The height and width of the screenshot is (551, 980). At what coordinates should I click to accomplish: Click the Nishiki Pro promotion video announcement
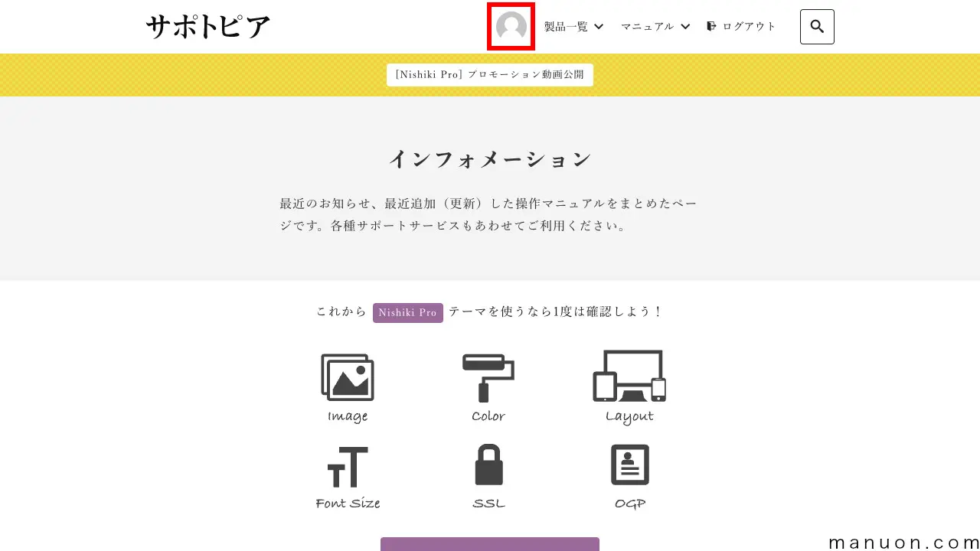click(489, 74)
